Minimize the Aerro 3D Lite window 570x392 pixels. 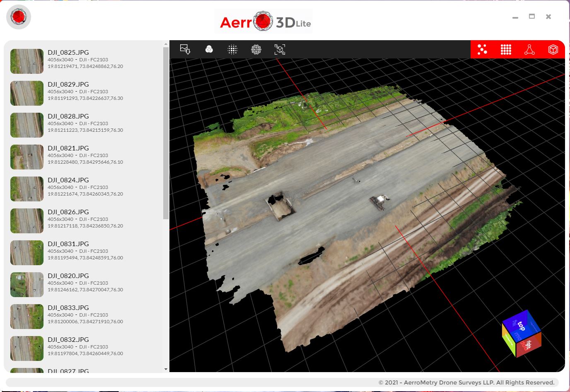tap(515, 17)
